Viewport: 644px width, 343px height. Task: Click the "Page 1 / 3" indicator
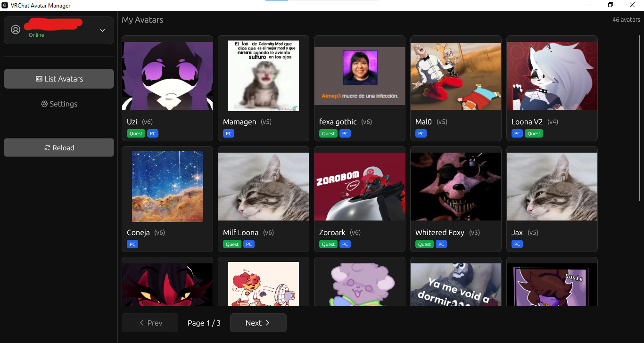(x=204, y=323)
